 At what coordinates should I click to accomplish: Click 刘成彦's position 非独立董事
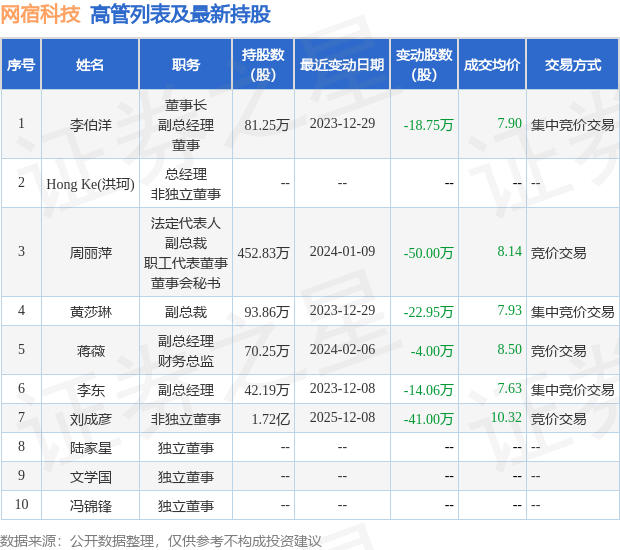pos(186,419)
